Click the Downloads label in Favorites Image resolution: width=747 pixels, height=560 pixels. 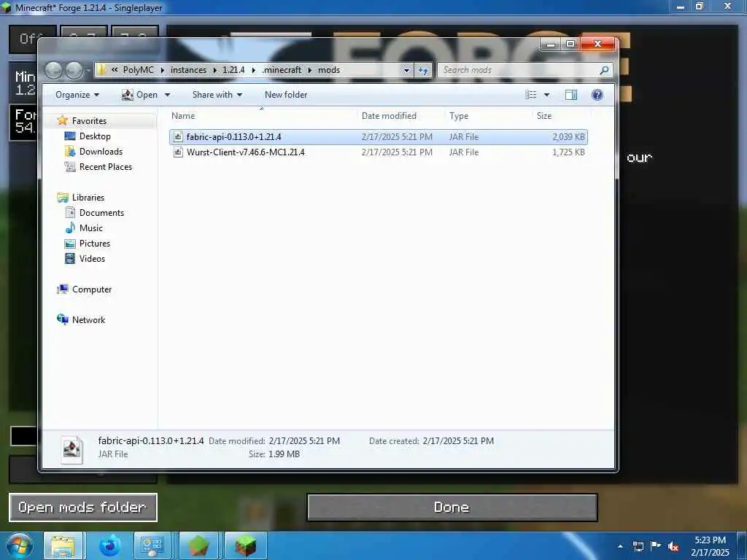click(x=101, y=152)
